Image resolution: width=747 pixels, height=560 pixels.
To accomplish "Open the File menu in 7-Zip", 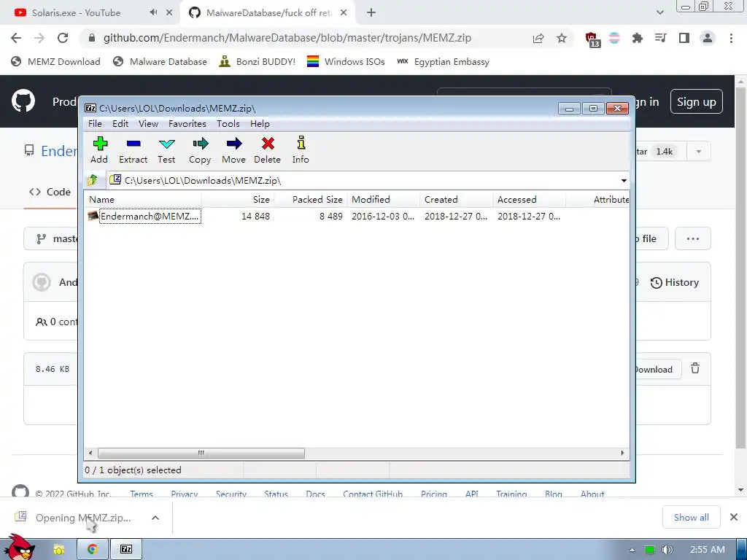I will click(x=95, y=124).
